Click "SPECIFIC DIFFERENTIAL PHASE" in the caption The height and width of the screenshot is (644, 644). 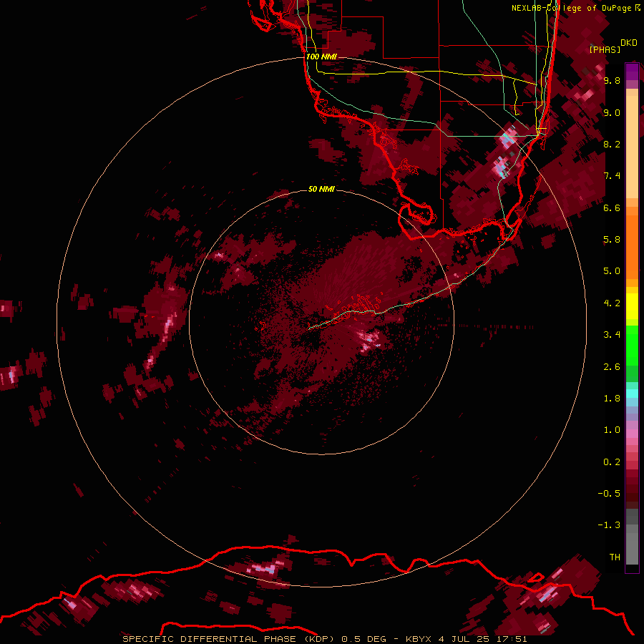click(x=210, y=639)
